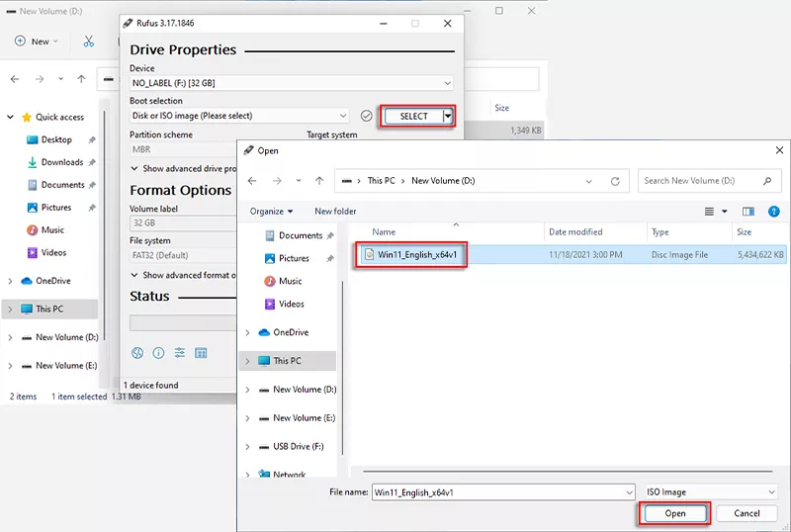This screenshot has height=532, width=791.
Task: Go back in File Explorer window
Action: [15, 79]
